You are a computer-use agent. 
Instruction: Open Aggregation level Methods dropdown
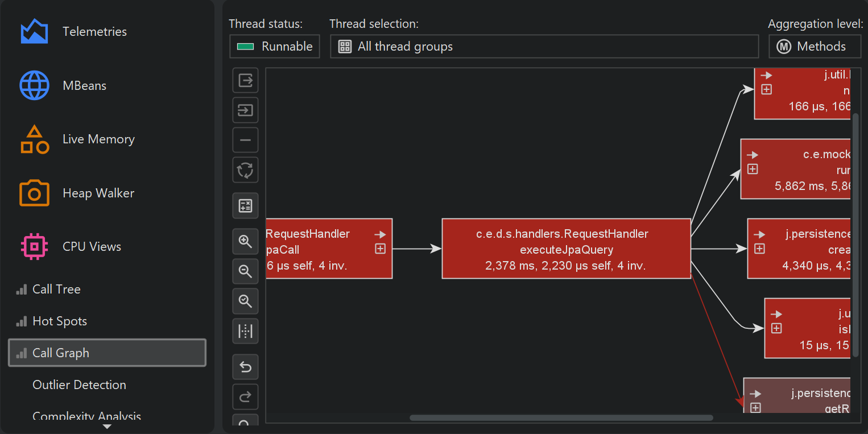814,47
